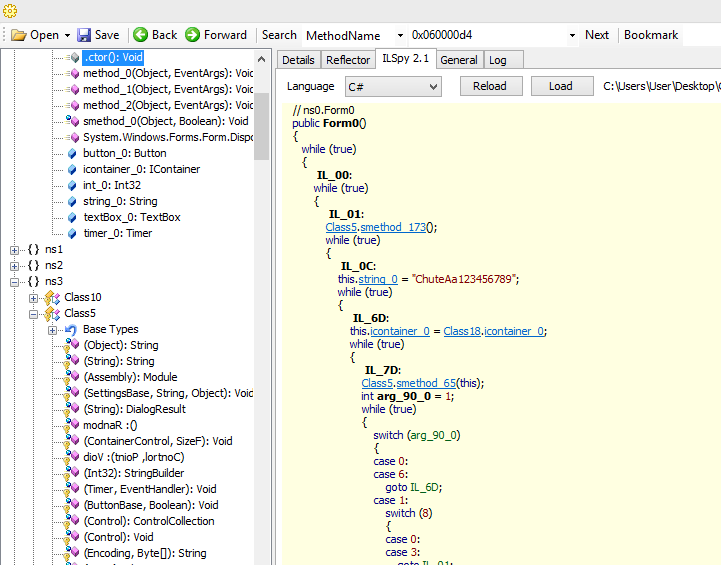The height and width of the screenshot is (565, 721).
Task: Collapse the Class5 tree node
Action: click(x=34, y=314)
